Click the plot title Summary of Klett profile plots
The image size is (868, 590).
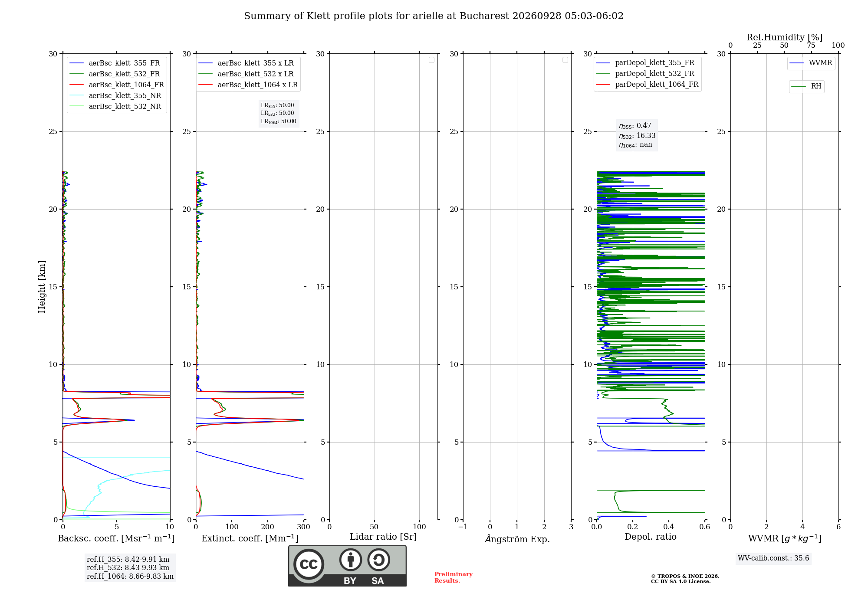434,16
